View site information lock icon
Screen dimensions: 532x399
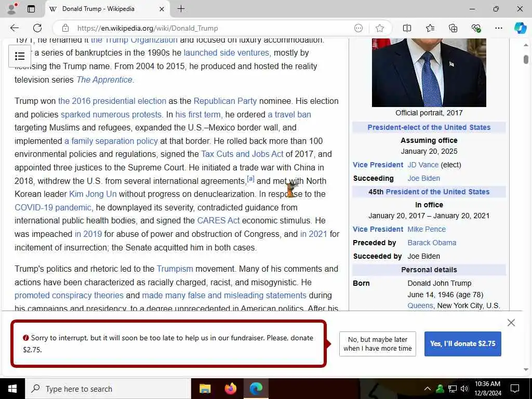(65, 28)
